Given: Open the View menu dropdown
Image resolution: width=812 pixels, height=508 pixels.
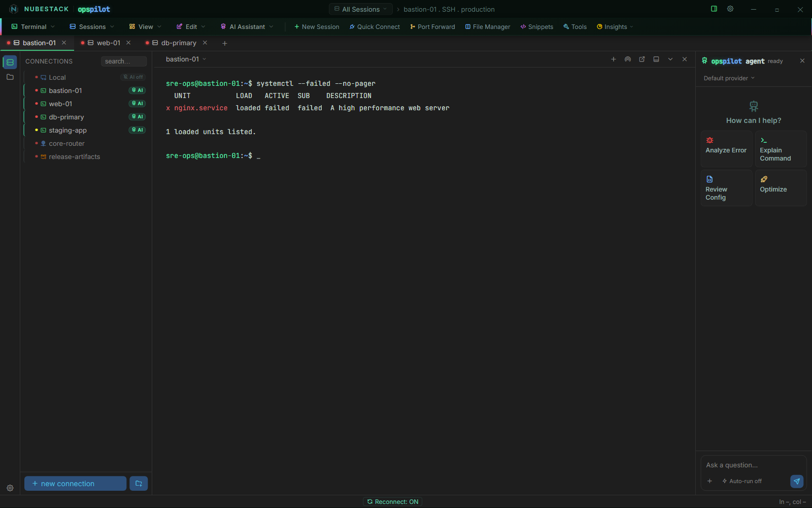Looking at the screenshot, I should click(x=145, y=27).
